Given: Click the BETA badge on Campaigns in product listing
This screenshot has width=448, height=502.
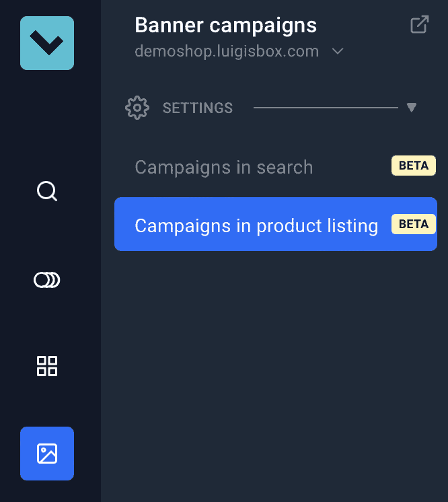Looking at the screenshot, I should pos(413,223).
